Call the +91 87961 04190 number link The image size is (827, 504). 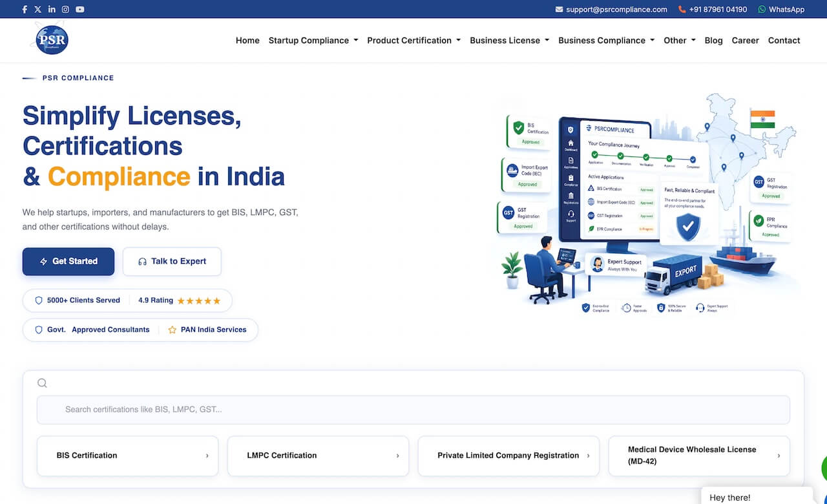coord(718,10)
